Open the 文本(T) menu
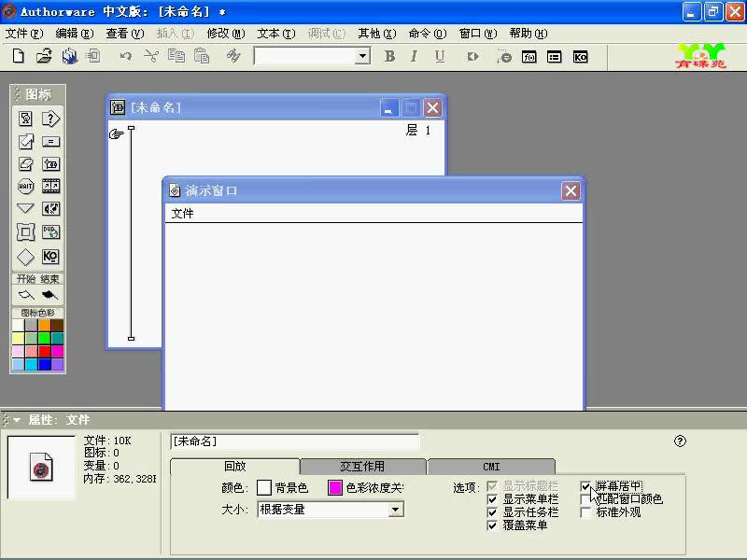This screenshot has height=560, width=747. pos(276,34)
